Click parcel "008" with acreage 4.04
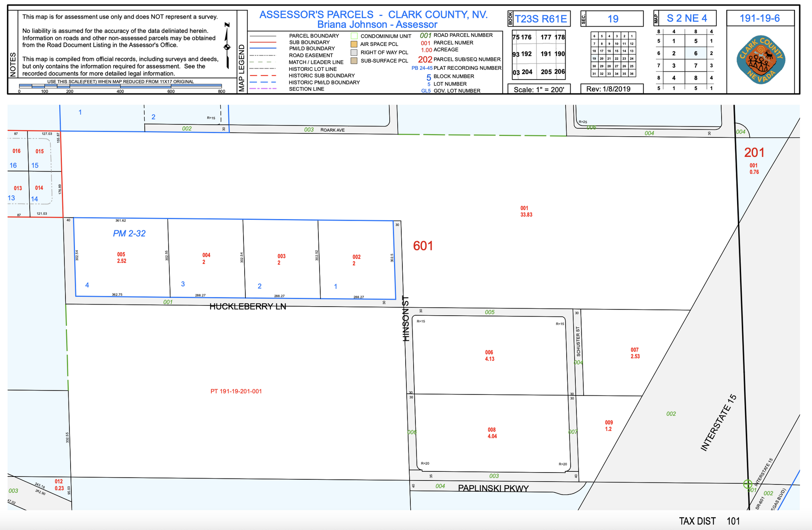Image resolution: width=812 pixels, height=530 pixels. (492, 433)
